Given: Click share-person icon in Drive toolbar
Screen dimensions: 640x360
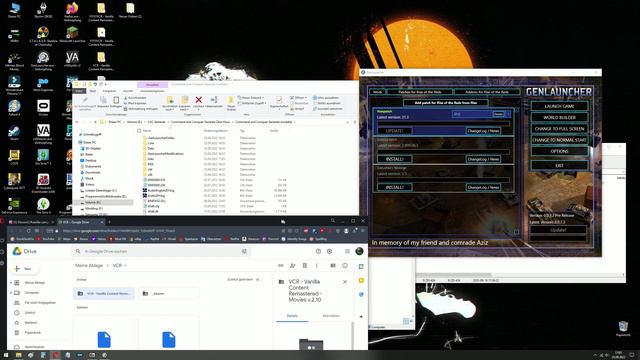Looking at the screenshot, I should [x=293, y=266].
